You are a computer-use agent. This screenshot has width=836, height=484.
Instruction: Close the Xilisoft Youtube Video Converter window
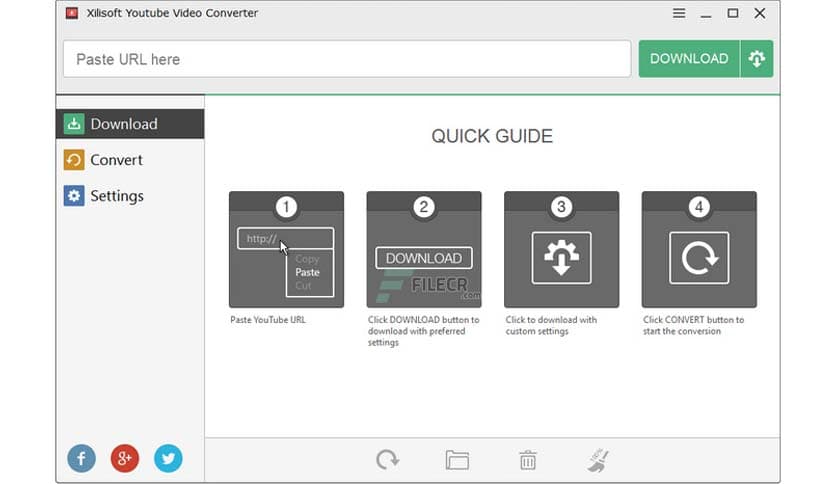tap(760, 13)
